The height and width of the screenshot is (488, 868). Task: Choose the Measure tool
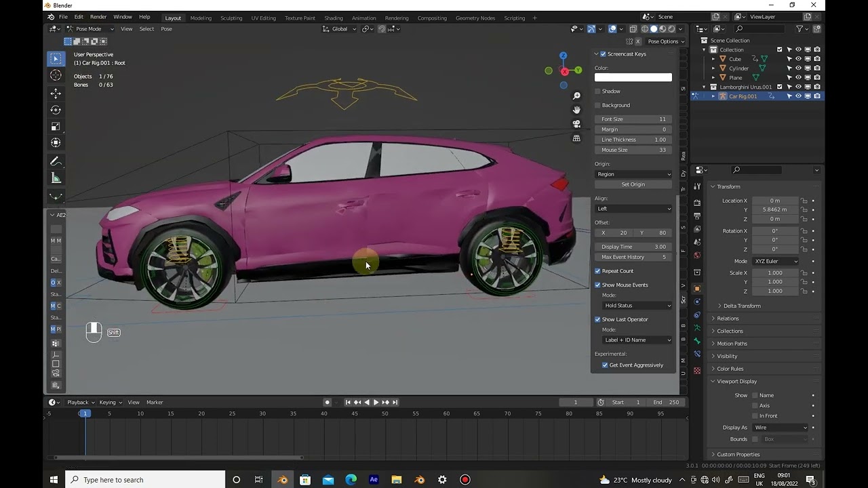click(56, 178)
